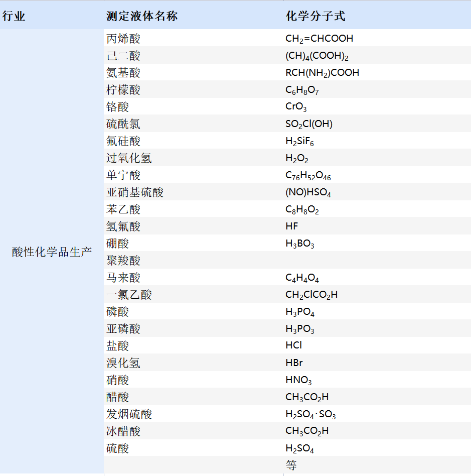Click the 化学分子式 column header
The image size is (471, 476).
pos(316,16)
